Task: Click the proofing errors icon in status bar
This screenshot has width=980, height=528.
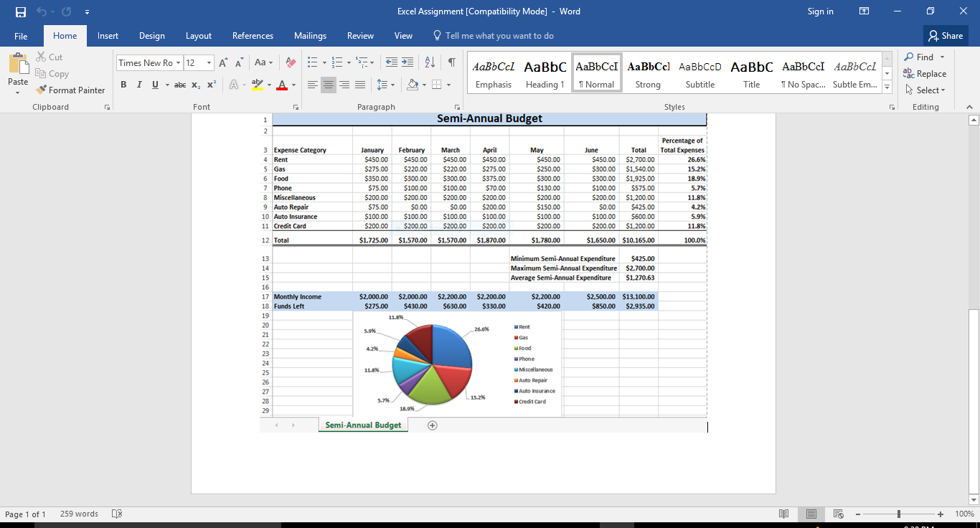Action: pos(118,514)
